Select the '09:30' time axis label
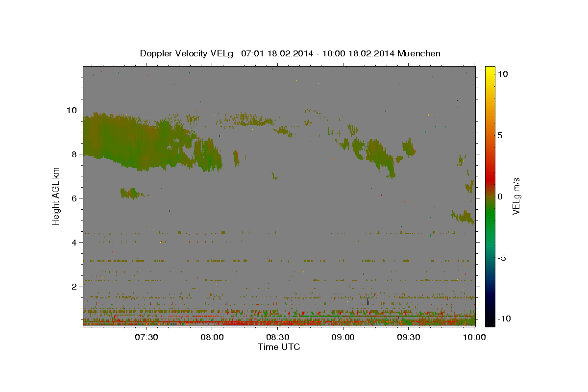 coord(409,338)
